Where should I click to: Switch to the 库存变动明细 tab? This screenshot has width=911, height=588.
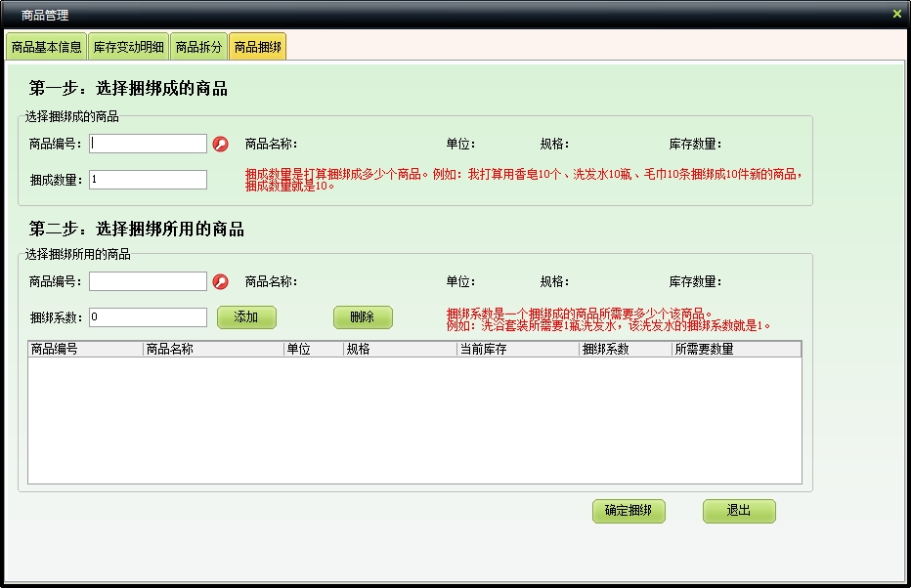pyautogui.click(x=128, y=47)
